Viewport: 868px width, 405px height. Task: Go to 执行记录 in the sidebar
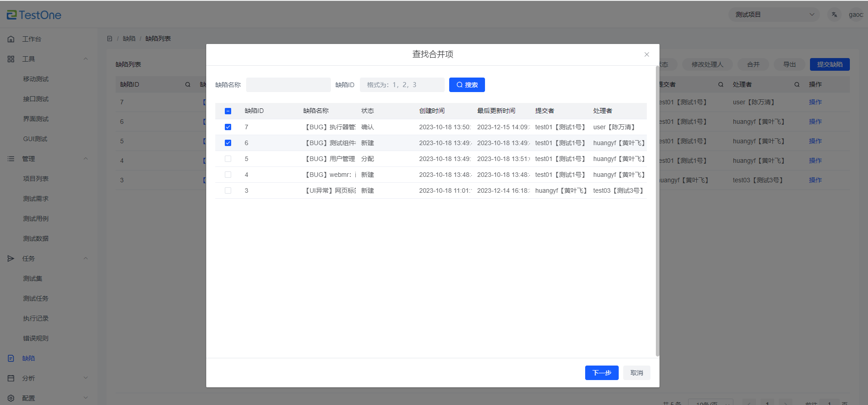click(x=36, y=318)
